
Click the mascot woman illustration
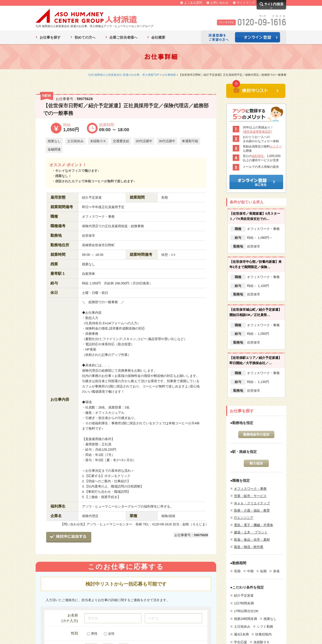[x=276, y=114]
